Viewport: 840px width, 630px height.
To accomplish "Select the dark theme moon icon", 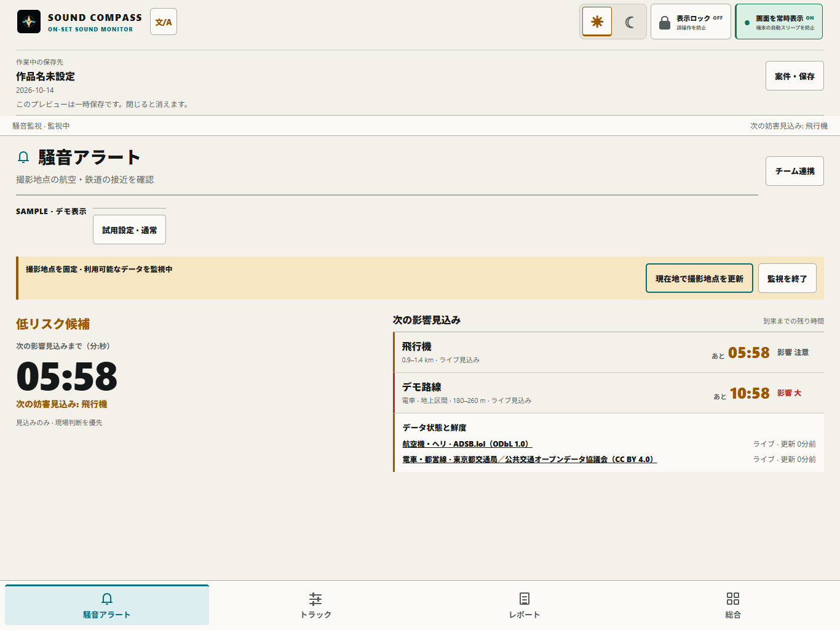I will point(629,22).
